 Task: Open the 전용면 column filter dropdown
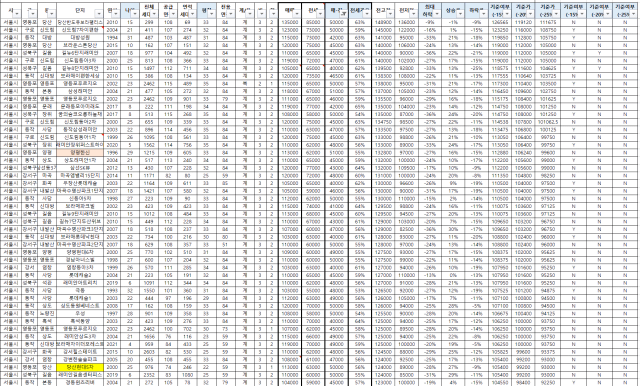(x=230, y=14)
